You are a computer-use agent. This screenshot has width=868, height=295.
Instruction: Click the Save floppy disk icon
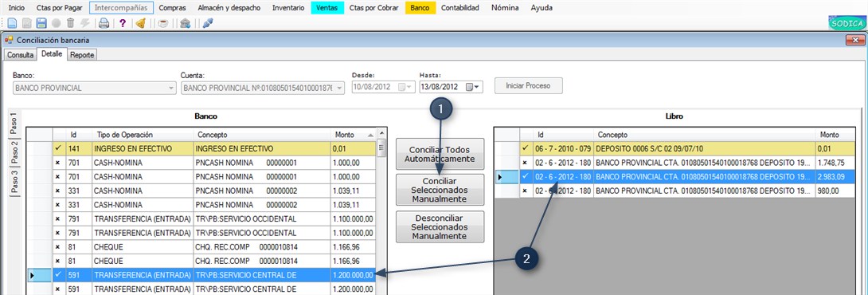coord(41,23)
